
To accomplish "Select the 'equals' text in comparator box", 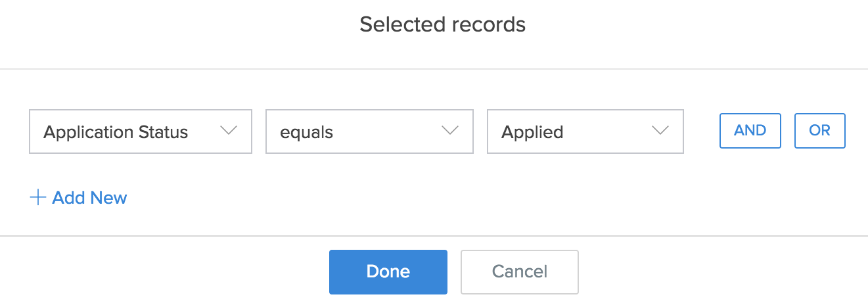I will point(307,132).
